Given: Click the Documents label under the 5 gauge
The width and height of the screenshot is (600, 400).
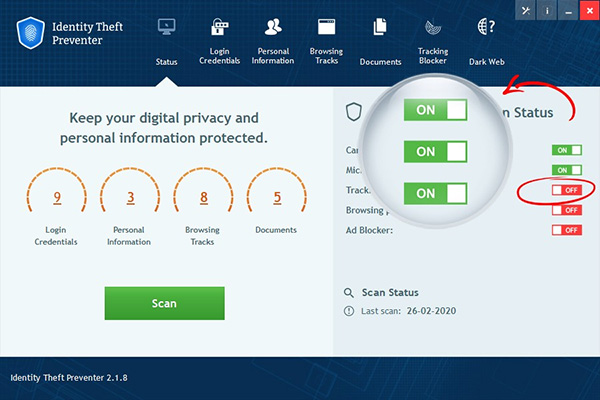Looking at the screenshot, I should pyautogui.click(x=276, y=230).
